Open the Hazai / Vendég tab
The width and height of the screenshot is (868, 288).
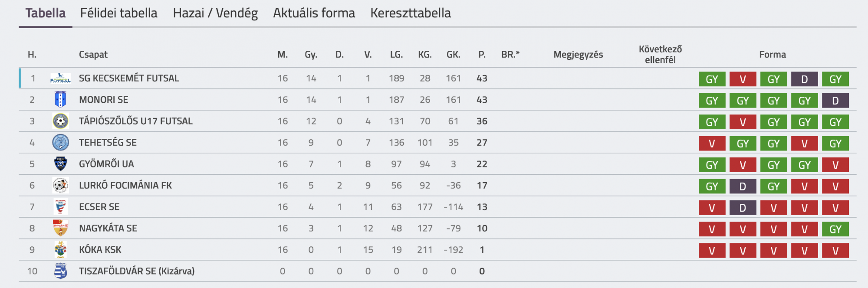215,13
